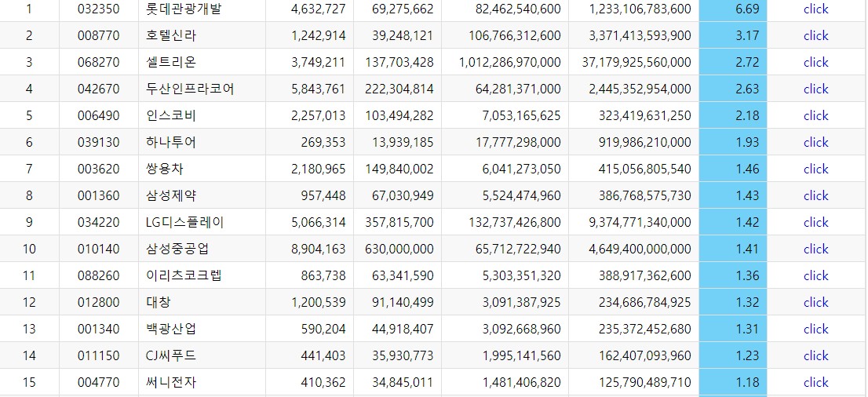Open the click link for 대창

click(815, 302)
